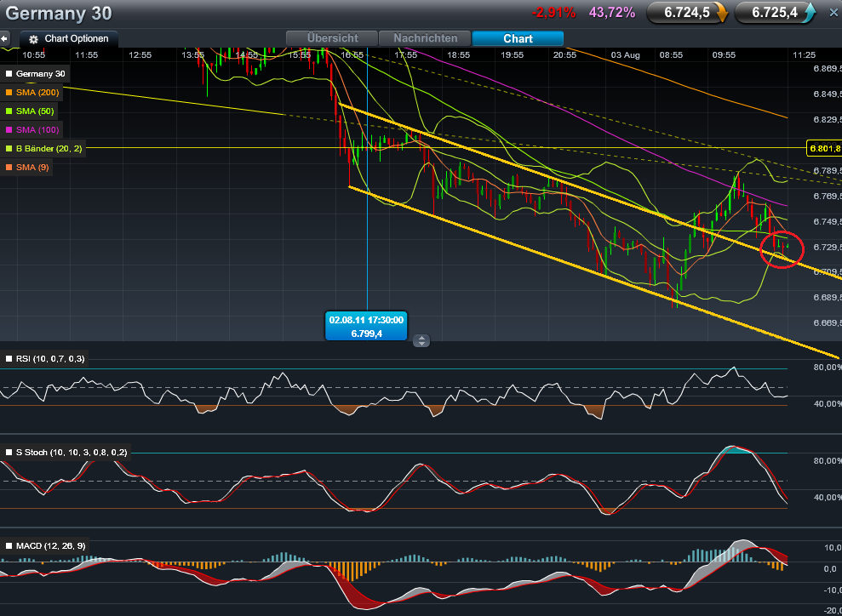Toggle the Germany 30 legend entry

[36, 73]
